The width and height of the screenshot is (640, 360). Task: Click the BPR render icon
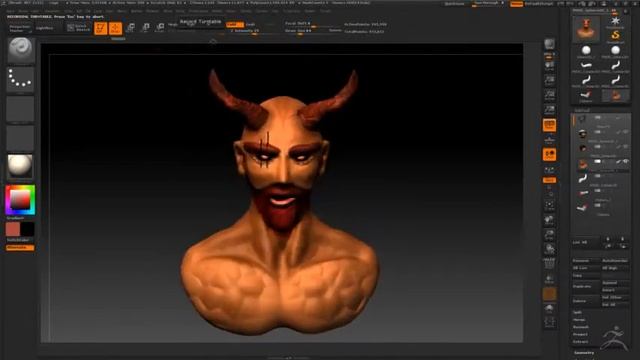pyautogui.click(x=549, y=44)
